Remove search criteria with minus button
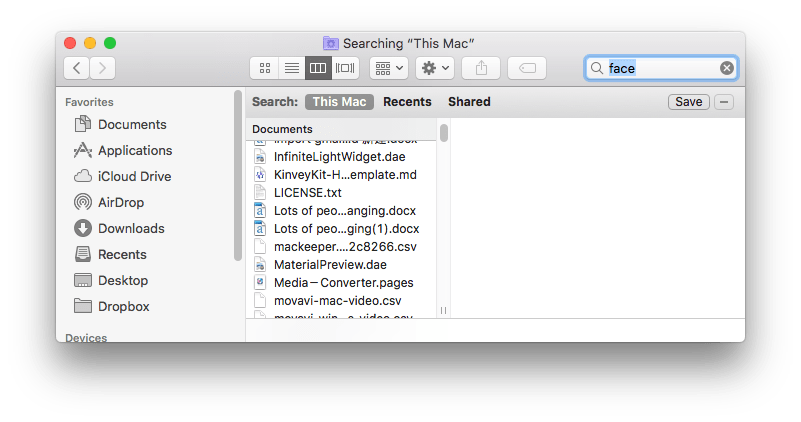 725,102
